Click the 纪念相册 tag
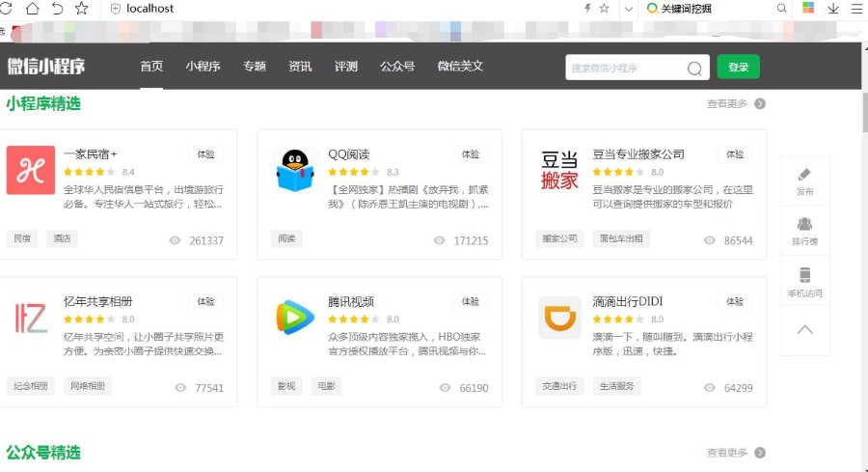 [x=31, y=386]
